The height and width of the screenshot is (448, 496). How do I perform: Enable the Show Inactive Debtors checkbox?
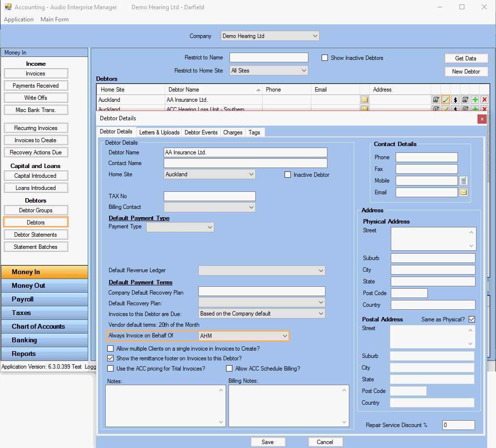[325, 58]
